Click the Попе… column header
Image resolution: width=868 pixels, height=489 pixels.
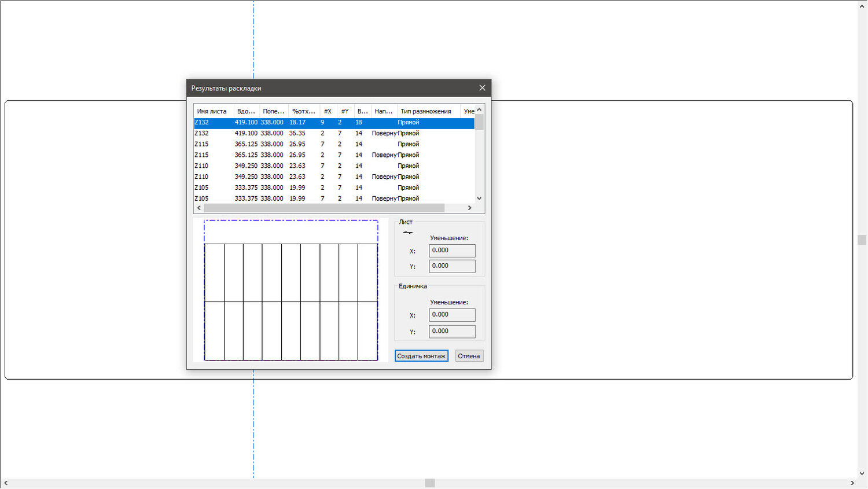tap(274, 111)
